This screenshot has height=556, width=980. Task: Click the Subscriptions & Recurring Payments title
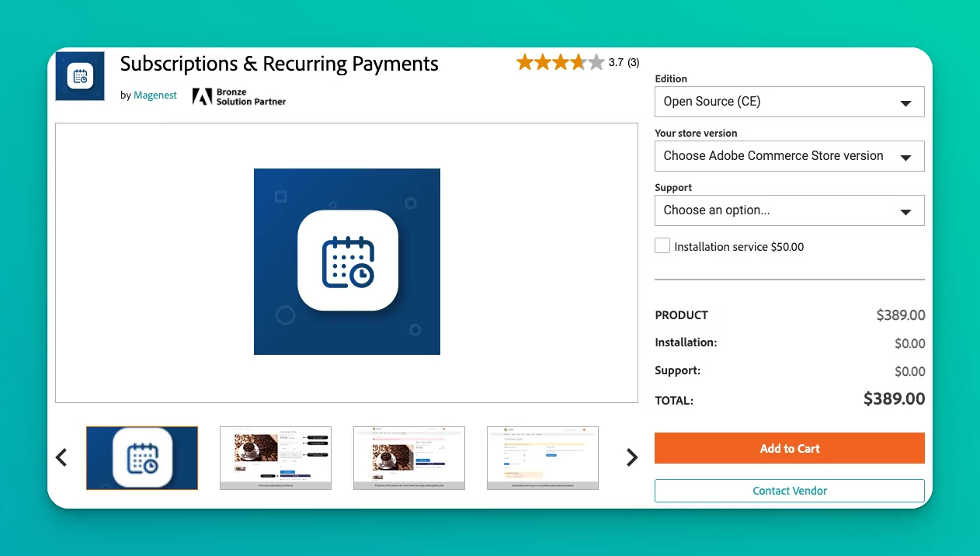point(280,64)
